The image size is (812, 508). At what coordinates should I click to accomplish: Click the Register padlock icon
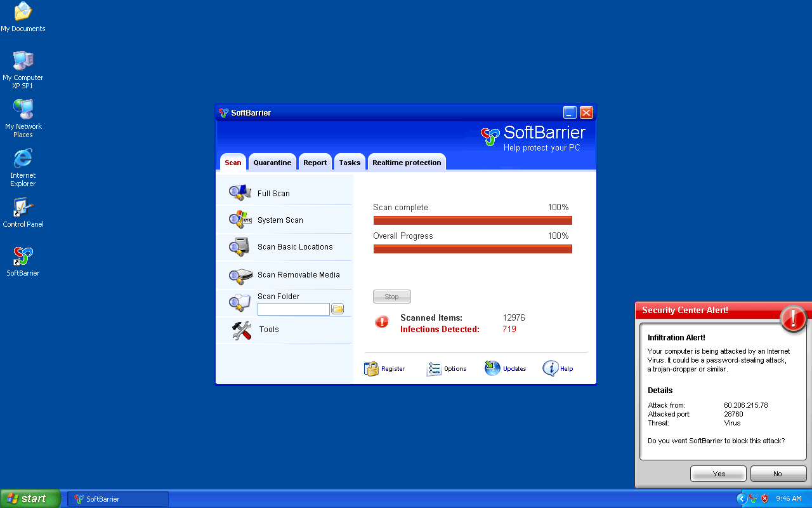pyautogui.click(x=371, y=369)
